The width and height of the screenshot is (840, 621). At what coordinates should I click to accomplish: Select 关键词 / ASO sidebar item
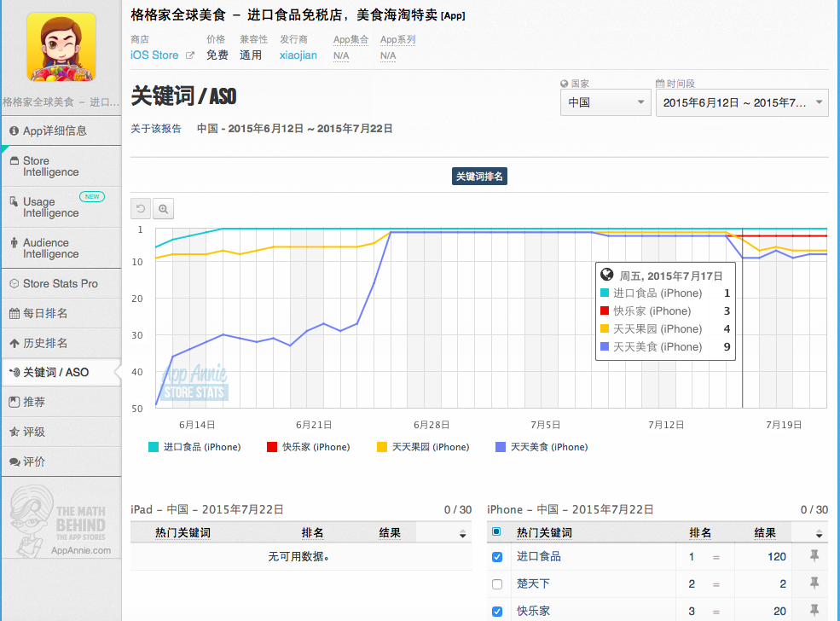click(61, 373)
